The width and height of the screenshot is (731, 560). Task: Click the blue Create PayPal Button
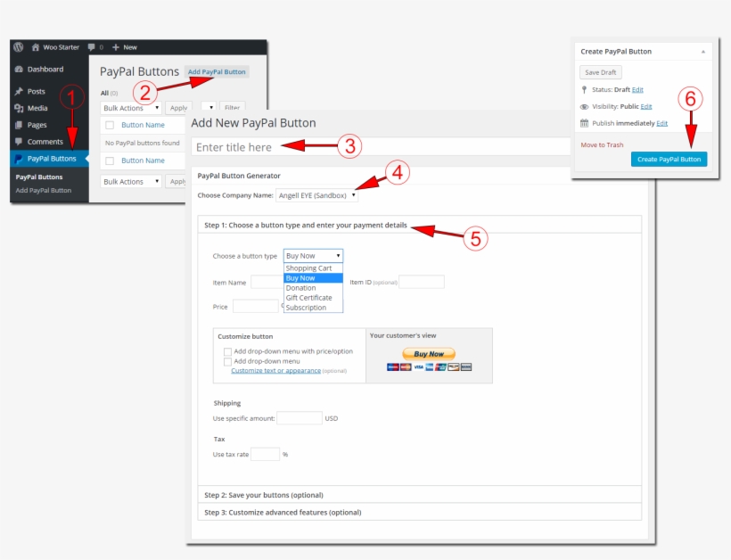click(x=669, y=159)
